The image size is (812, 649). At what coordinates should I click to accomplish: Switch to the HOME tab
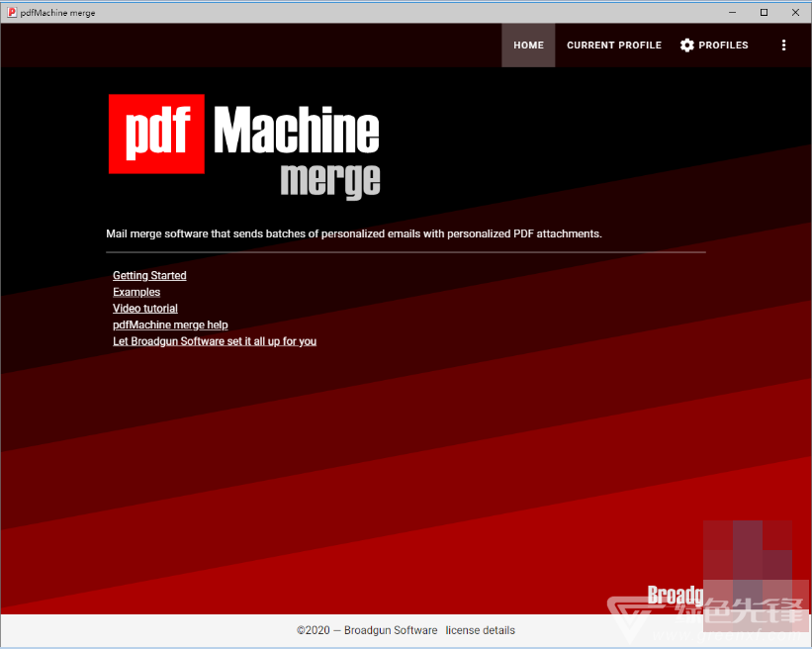click(528, 46)
